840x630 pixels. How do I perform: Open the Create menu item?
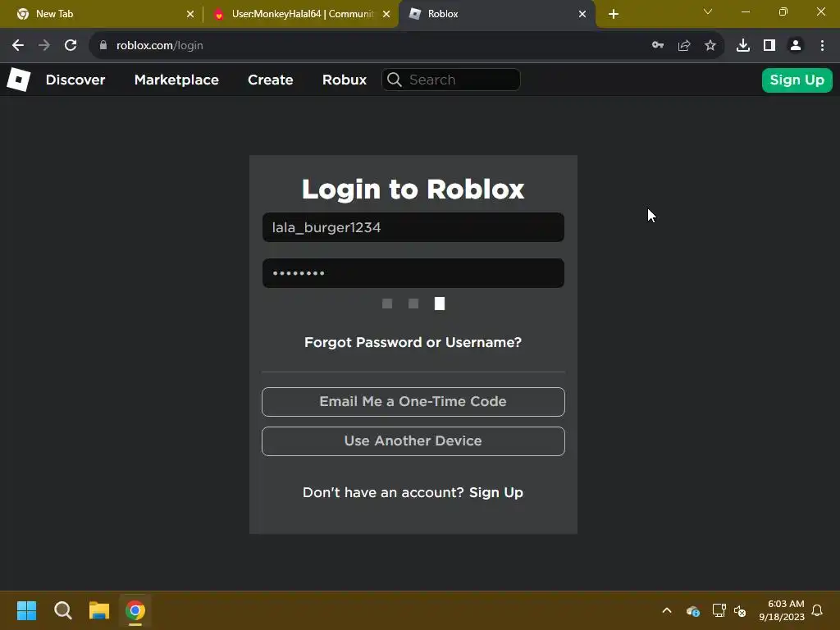pyautogui.click(x=271, y=80)
